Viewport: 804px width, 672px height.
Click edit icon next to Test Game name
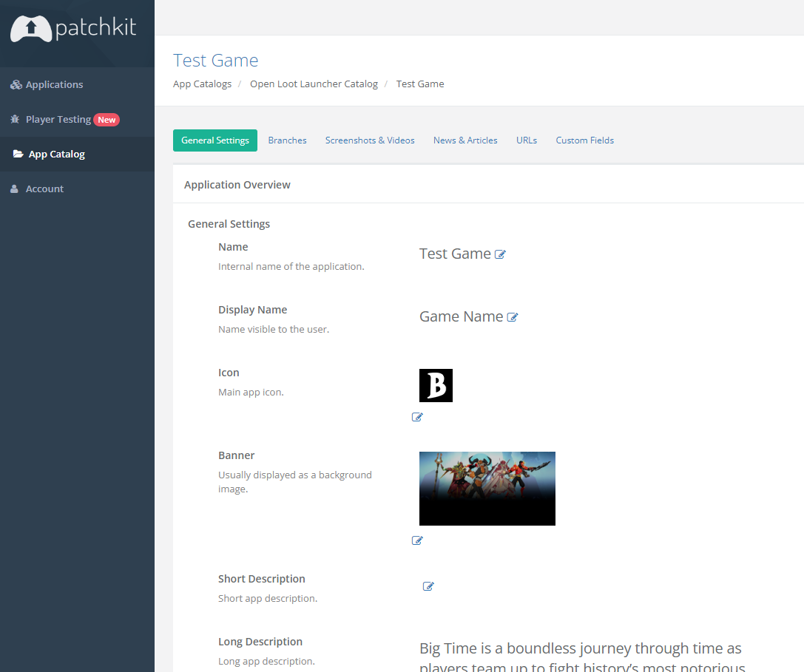click(x=500, y=254)
